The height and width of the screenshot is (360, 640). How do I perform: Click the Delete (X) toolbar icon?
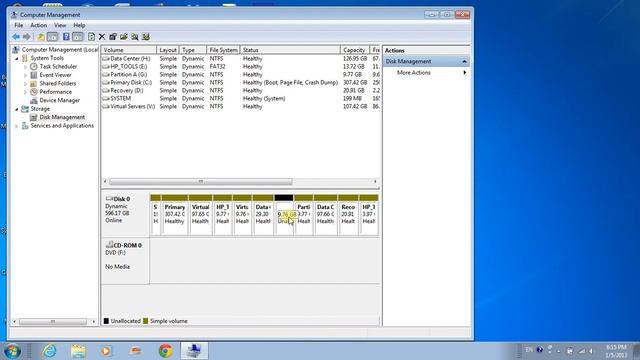tap(102, 37)
